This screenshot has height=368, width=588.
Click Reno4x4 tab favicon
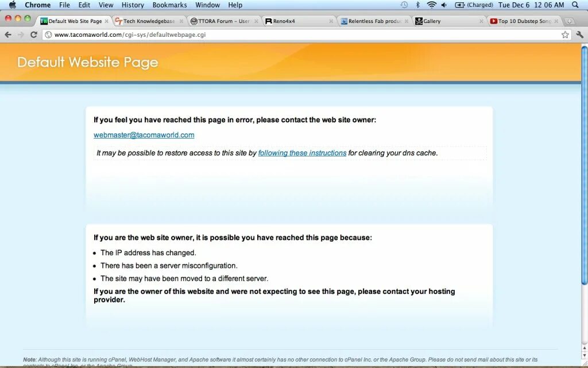(269, 21)
